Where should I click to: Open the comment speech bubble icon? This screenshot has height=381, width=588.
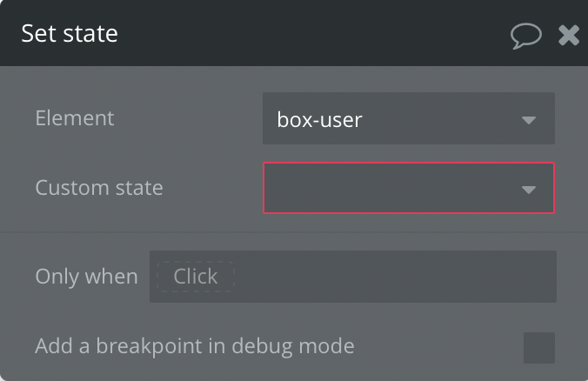click(x=525, y=36)
